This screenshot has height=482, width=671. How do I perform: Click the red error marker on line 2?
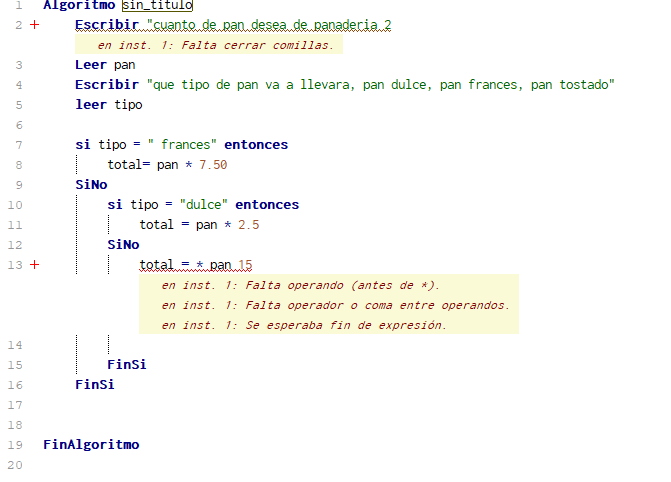35,25
